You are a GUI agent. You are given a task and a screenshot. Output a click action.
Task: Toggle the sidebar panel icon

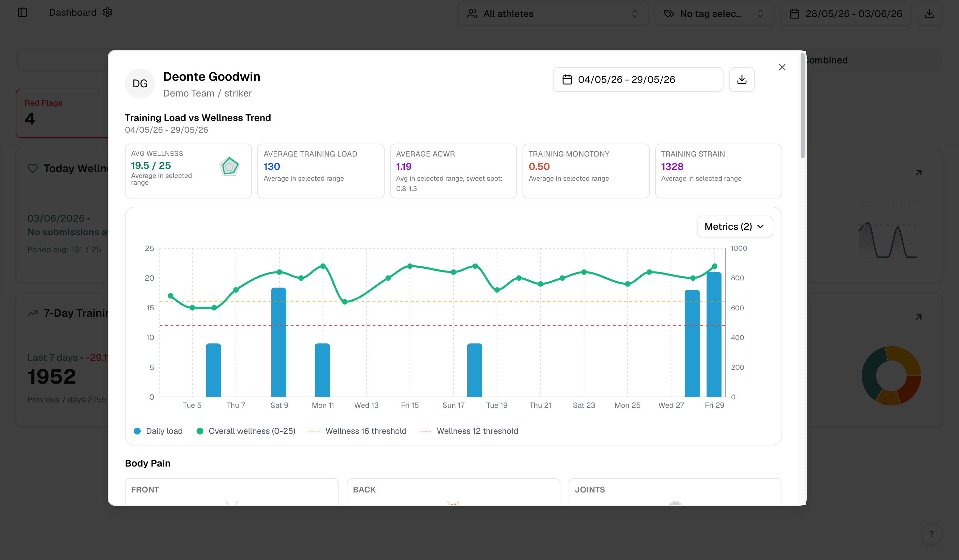tap(23, 13)
